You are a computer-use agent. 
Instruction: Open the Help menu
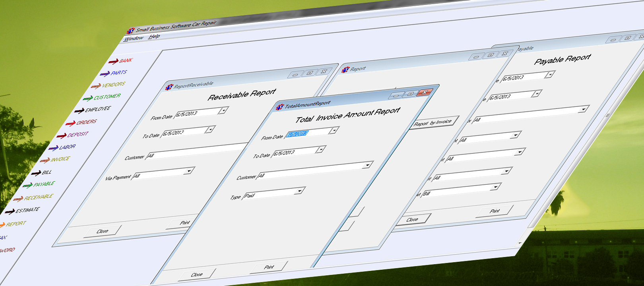tap(154, 37)
